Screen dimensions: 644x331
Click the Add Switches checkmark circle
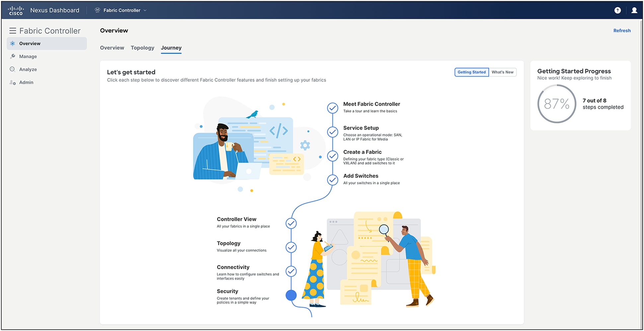pos(332,180)
